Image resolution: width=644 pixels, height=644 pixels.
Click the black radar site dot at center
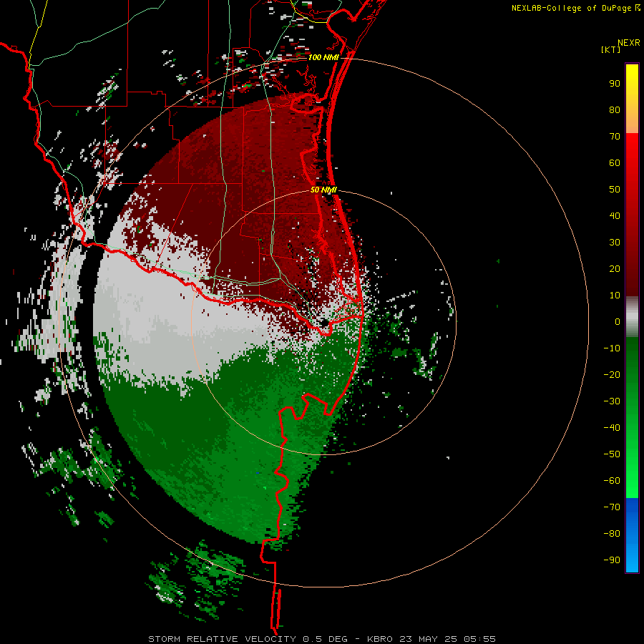pyautogui.click(x=325, y=323)
